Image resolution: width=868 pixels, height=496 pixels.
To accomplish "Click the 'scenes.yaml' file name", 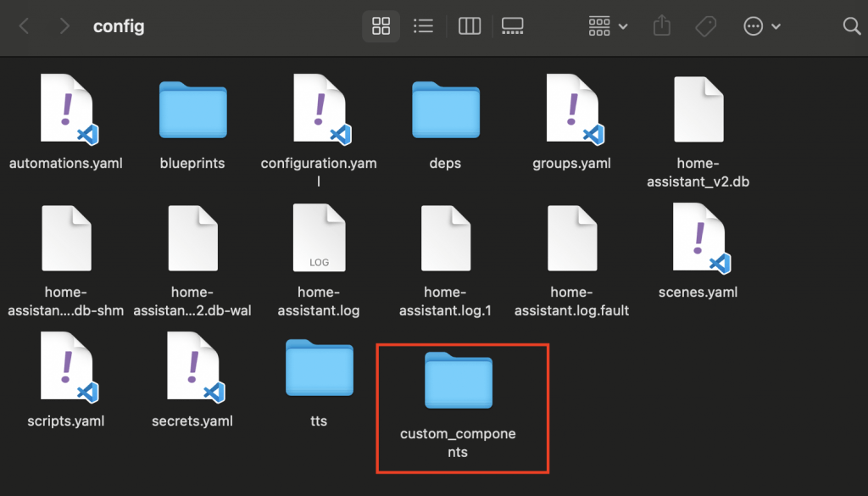I will (698, 293).
